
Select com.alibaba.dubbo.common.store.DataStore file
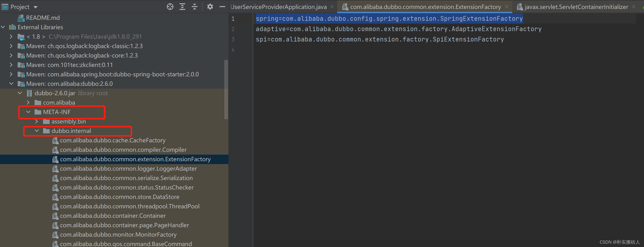coord(120,197)
